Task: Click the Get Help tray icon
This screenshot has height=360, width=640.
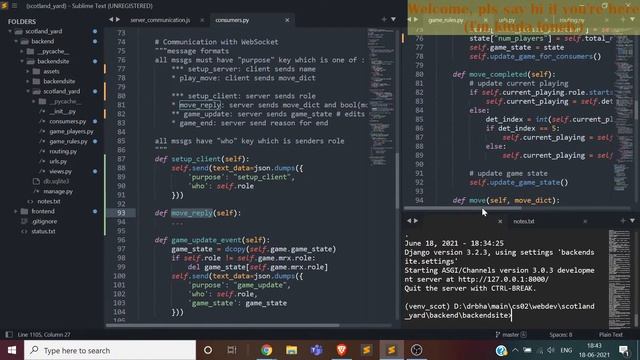Action: (x=501, y=350)
